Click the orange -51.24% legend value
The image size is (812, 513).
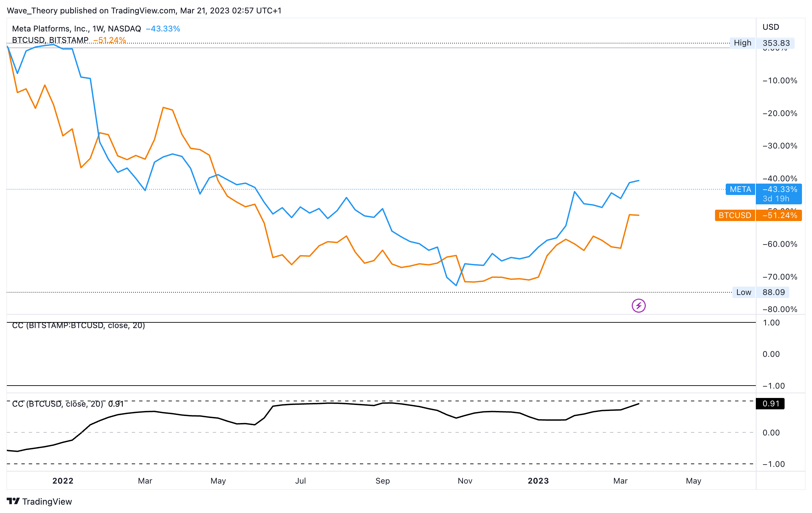click(x=110, y=40)
